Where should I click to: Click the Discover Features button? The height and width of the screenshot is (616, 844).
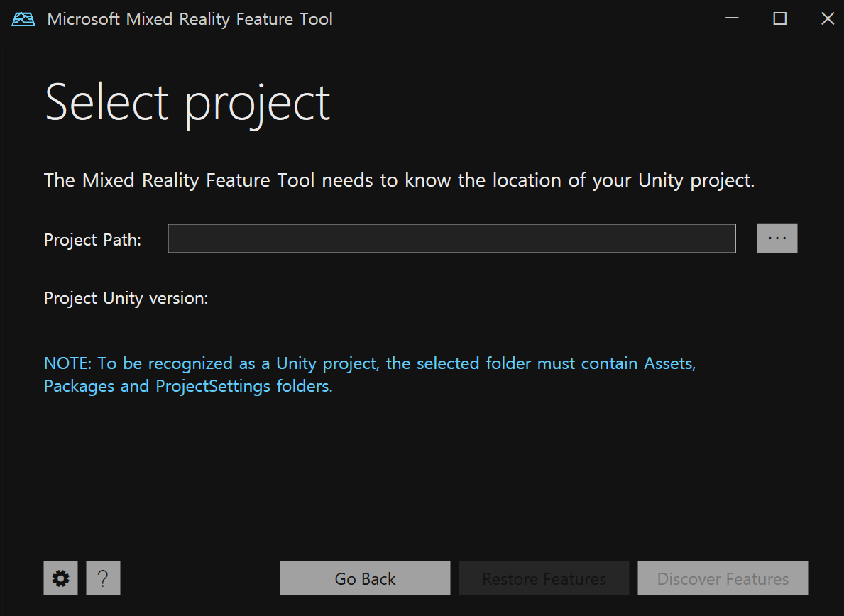tap(723, 578)
